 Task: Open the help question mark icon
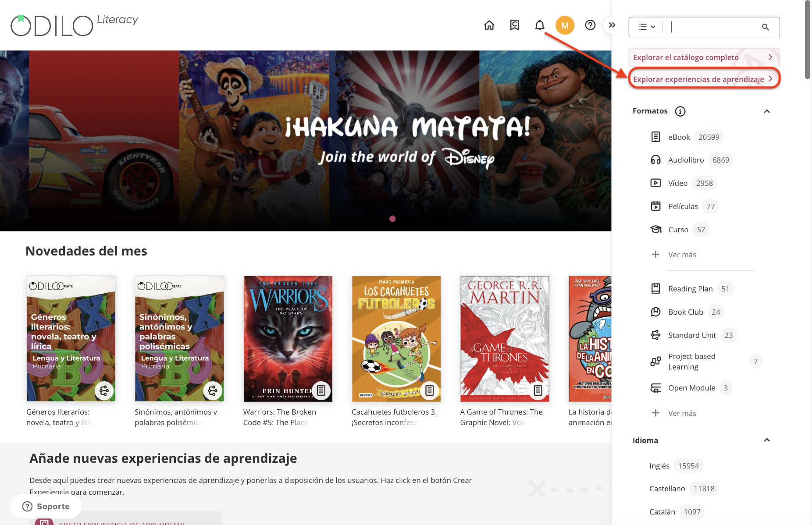pyautogui.click(x=591, y=25)
